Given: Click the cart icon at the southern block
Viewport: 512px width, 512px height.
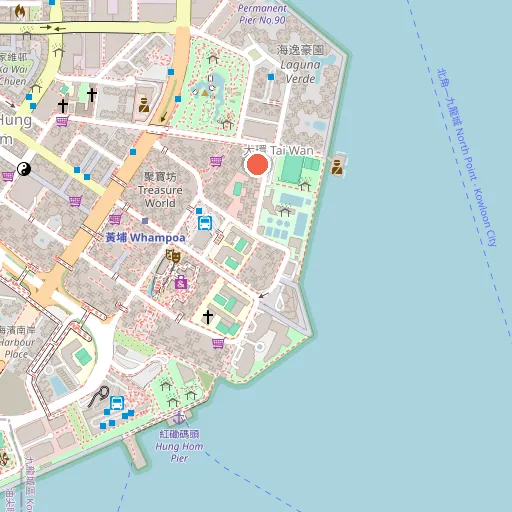Looking at the screenshot, I should (x=218, y=343).
